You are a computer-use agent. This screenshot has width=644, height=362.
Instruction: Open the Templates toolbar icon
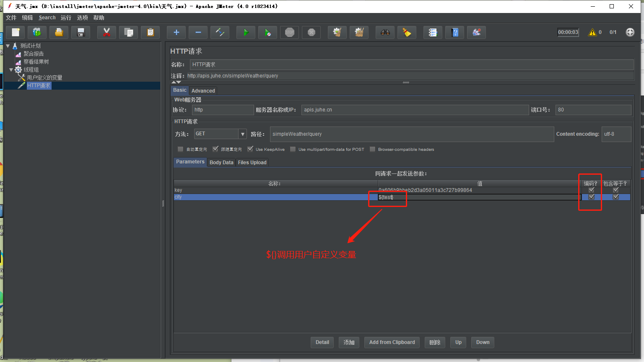(37, 32)
